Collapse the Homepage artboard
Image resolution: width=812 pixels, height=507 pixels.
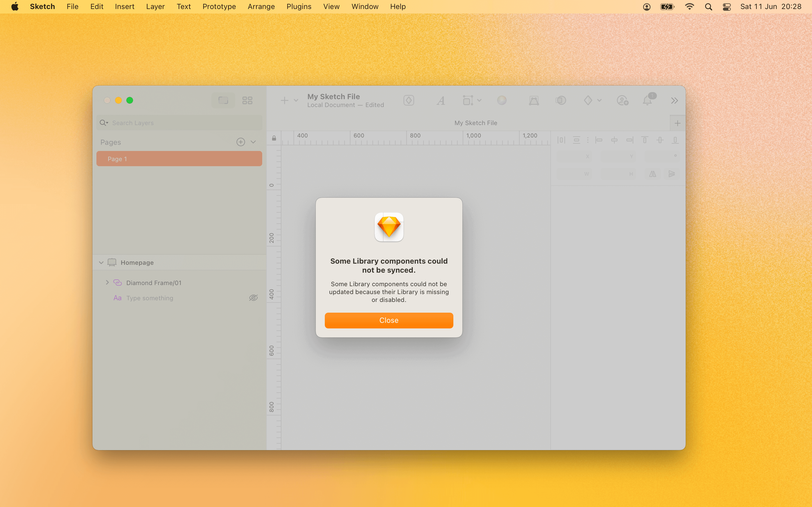point(101,262)
